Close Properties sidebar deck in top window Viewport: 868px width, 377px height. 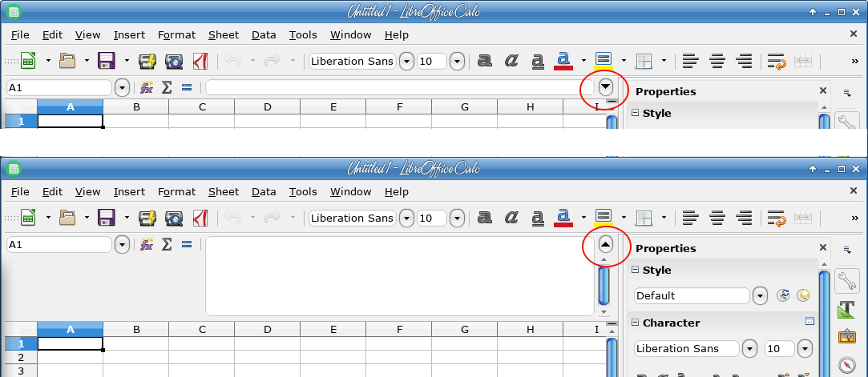822,90
